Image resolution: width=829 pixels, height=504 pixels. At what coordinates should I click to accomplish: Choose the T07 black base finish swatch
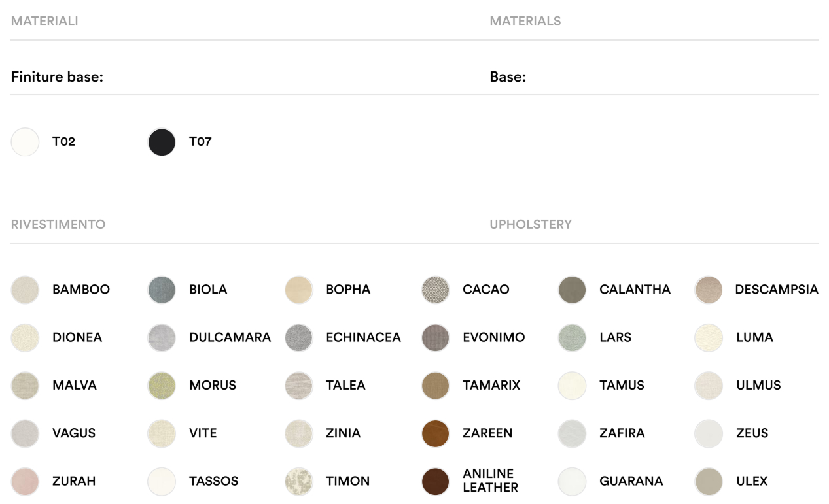point(162,142)
